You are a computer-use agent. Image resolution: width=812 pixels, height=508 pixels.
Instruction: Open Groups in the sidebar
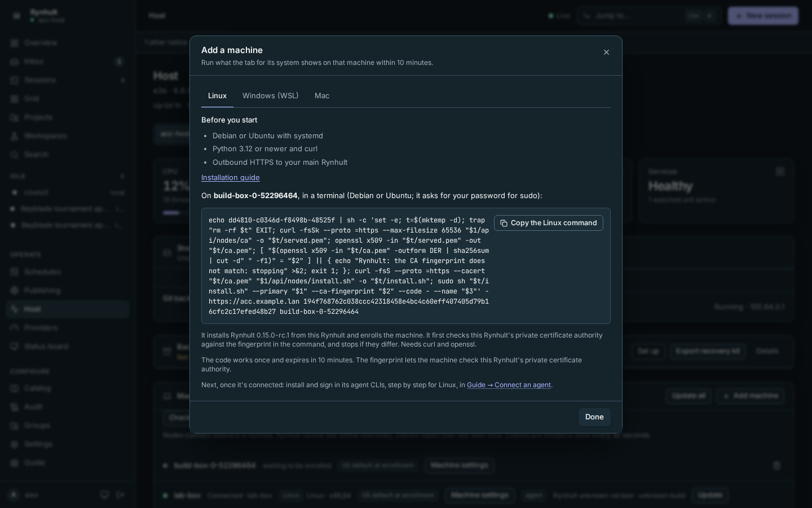click(68, 426)
